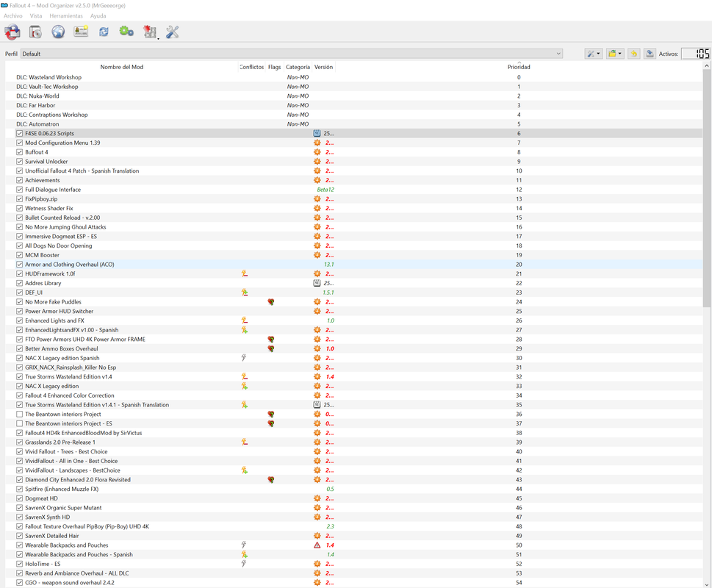
Task: Open the folder shortcuts dropdown button
Action: click(x=615, y=54)
